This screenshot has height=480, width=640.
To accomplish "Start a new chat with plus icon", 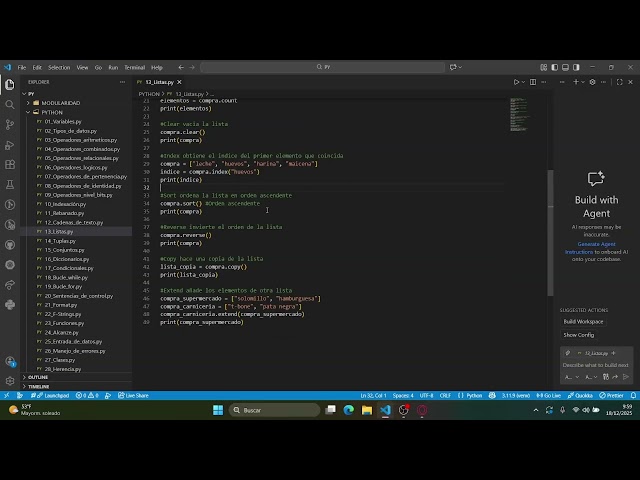I will pos(576,82).
